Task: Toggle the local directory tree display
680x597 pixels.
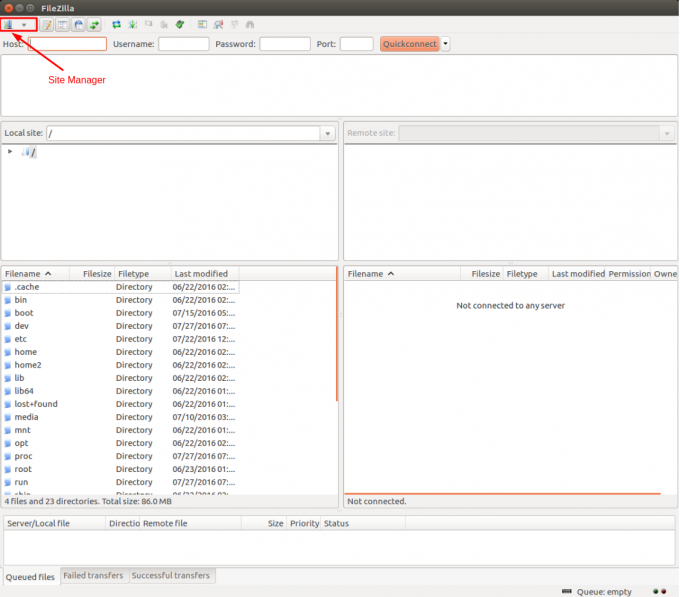Action: (x=63, y=25)
